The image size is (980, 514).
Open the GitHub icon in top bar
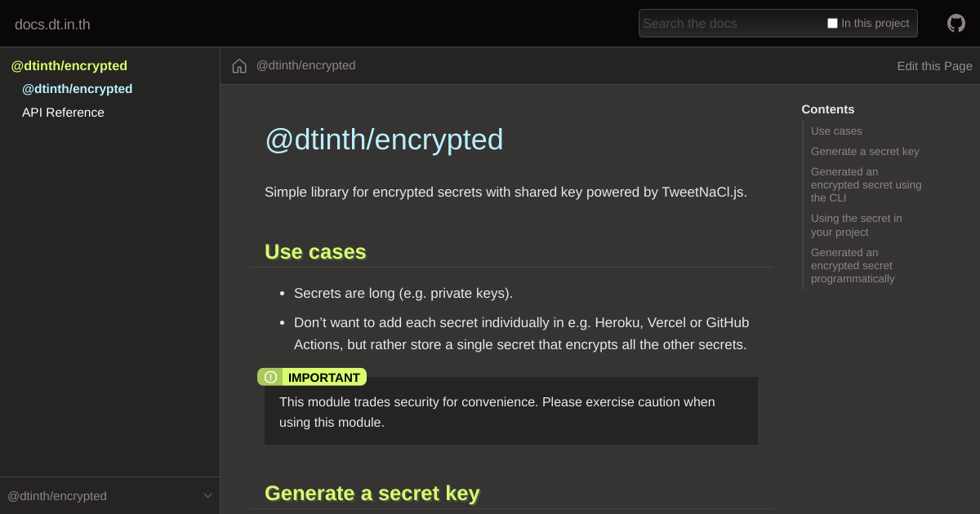pos(956,23)
